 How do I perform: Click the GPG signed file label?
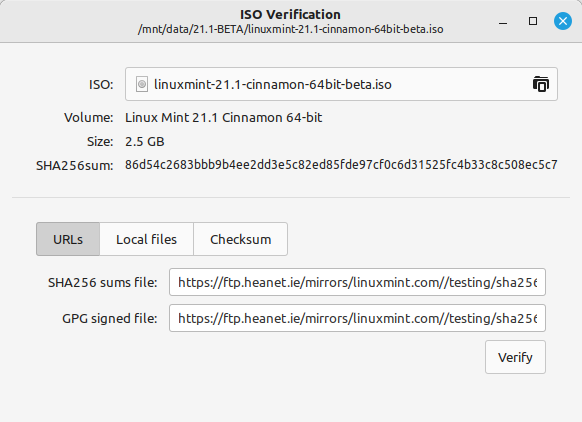tap(109, 318)
